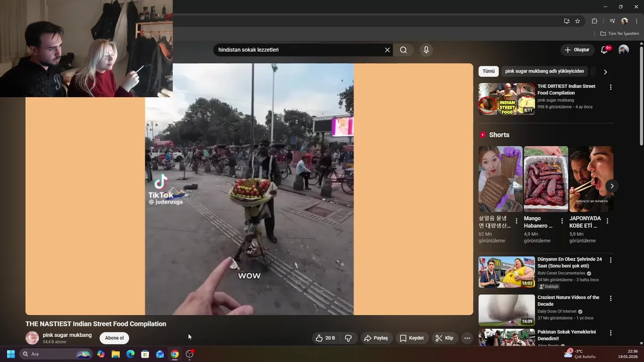Open the Mango Habanero short thumbnail
The width and height of the screenshot is (644, 362).
click(546, 179)
